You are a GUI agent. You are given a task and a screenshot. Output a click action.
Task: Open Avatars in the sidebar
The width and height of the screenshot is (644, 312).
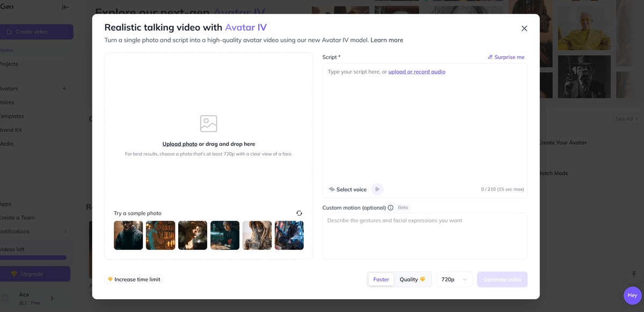[x=9, y=88]
